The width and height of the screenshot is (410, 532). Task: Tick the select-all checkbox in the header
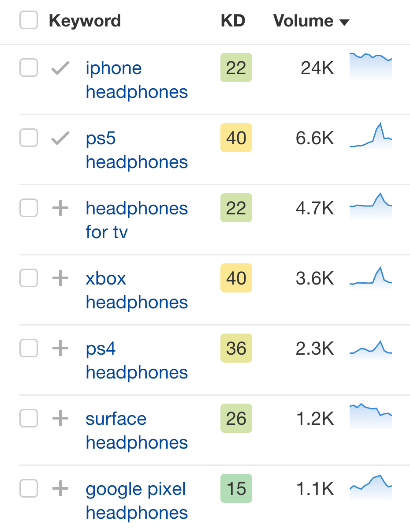click(x=28, y=20)
